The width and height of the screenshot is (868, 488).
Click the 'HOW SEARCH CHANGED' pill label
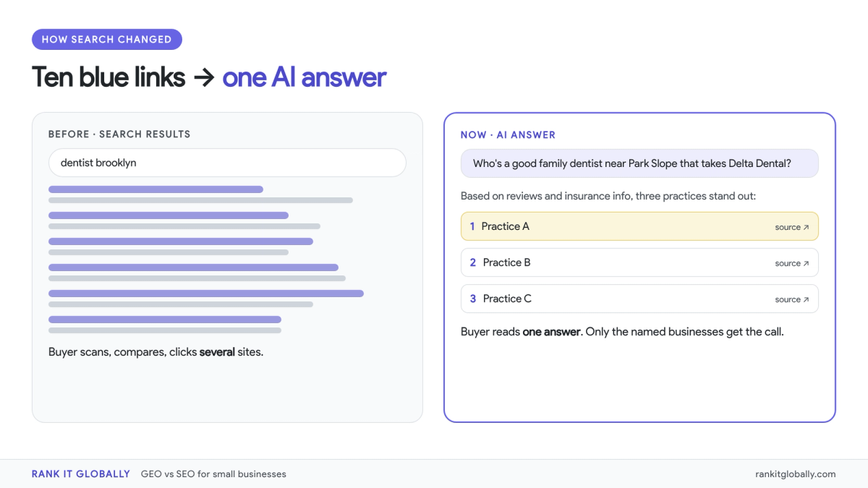[x=107, y=39]
